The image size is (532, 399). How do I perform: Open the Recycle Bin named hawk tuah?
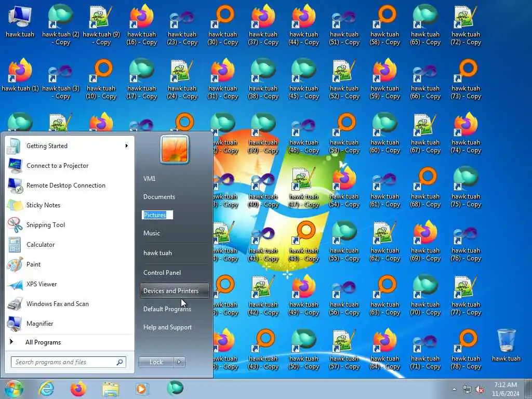pyautogui.click(x=506, y=345)
